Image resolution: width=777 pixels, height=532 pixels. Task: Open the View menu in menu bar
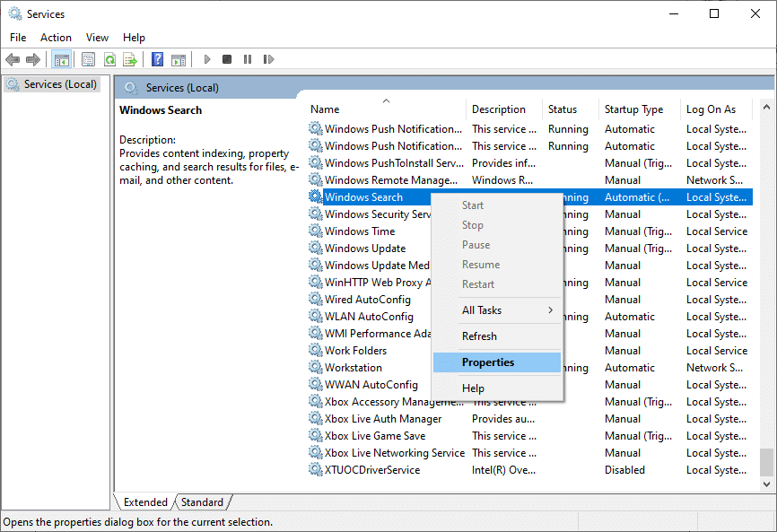[x=97, y=38]
